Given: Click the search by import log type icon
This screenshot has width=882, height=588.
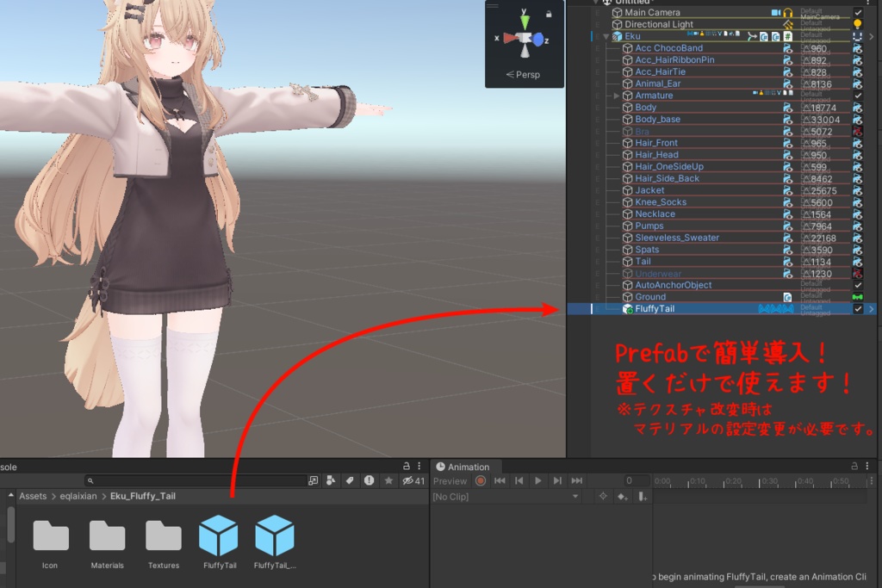Looking at the screenshot, I should coord(369,480).
